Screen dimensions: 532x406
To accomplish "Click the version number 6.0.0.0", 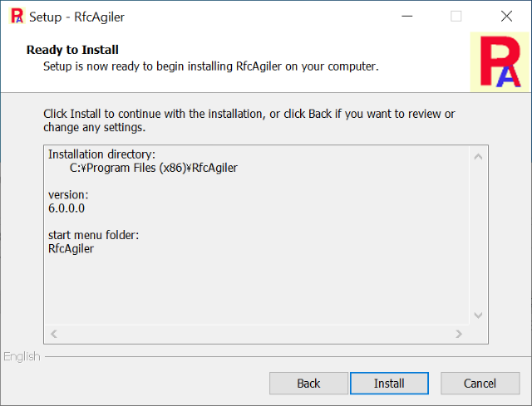I will pyautogui.click(x=66, y=208).
